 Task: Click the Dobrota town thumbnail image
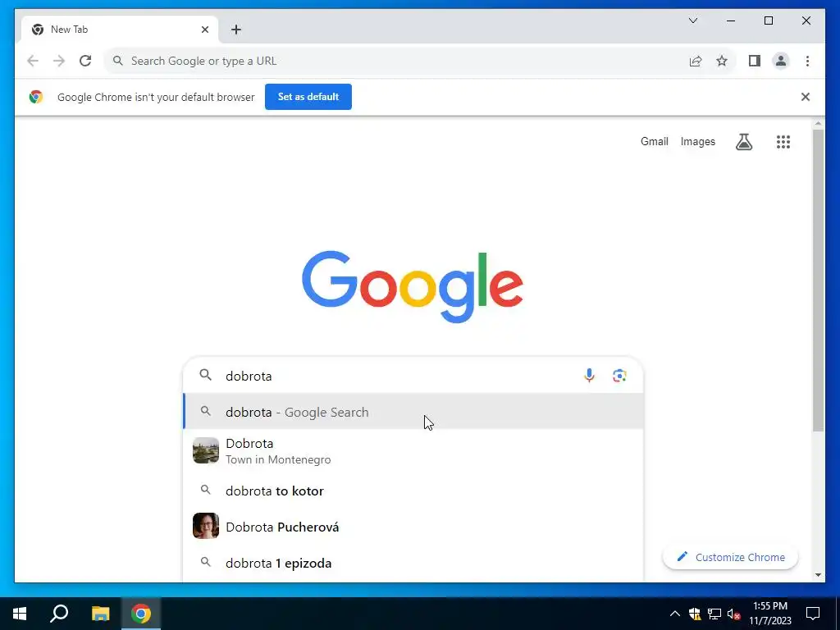click(x=206, y=450)
